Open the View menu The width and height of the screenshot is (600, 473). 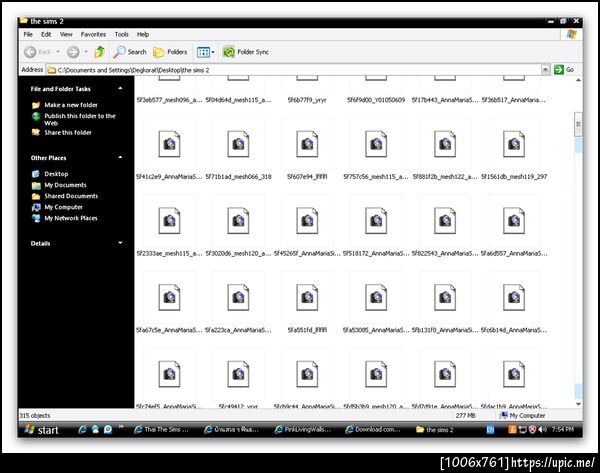click(66, 34)
